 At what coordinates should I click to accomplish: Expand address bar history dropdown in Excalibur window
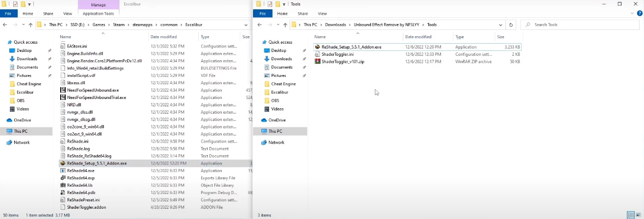[x=246, y=24]
